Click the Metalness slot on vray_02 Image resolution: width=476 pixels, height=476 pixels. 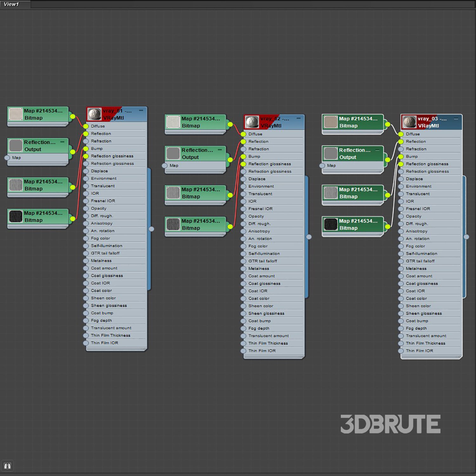coord(259,268)
